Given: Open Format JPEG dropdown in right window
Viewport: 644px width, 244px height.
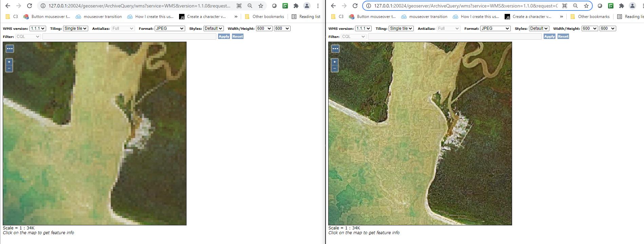Looking at the screenshot, I should tap(495, 28).
